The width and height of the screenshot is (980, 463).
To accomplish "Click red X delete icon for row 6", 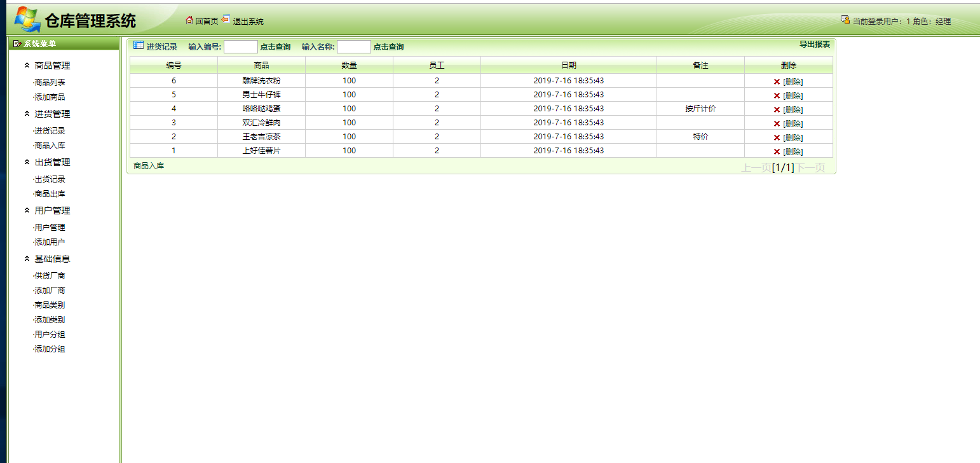I will tap(777, 82).
